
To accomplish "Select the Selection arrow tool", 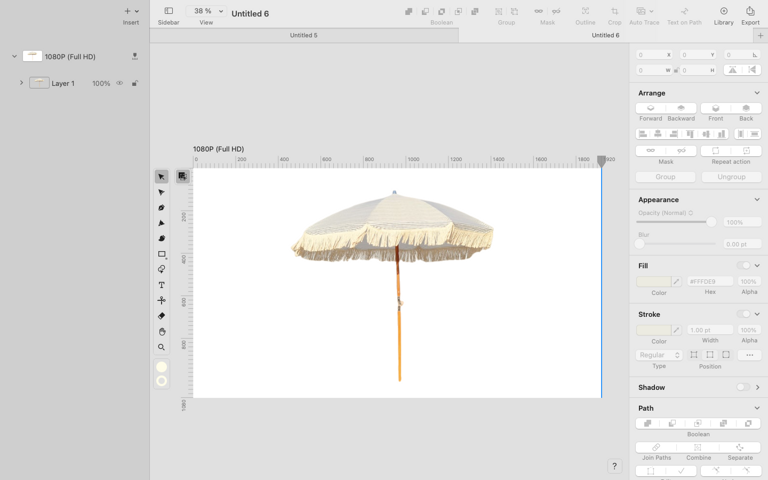I will [162, 177].
